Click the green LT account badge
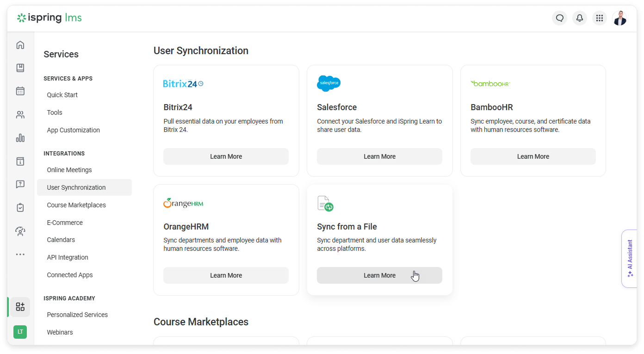The width and height of the screenshot is (644, 354). [x=20, y=332]
